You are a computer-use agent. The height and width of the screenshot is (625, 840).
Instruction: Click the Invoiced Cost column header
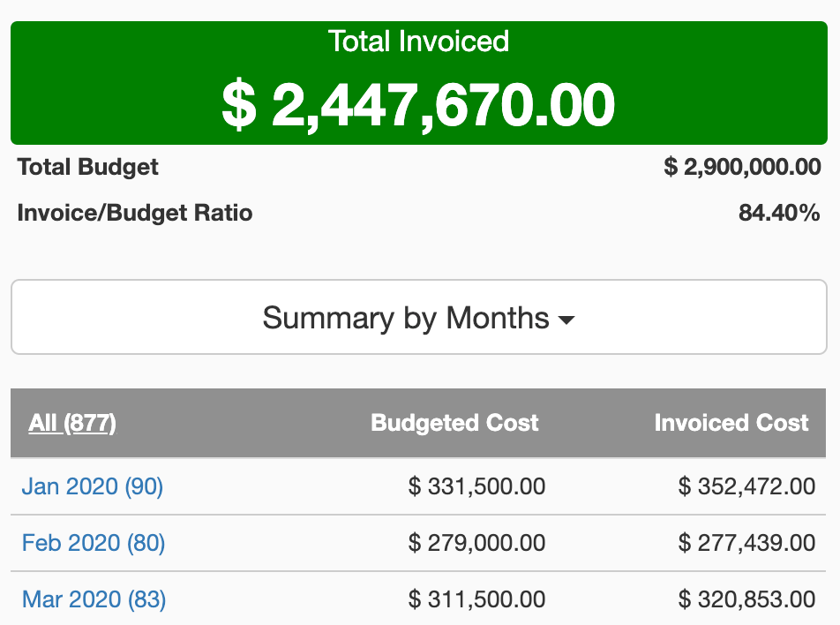pyautogui.click(x=731, y=423)
